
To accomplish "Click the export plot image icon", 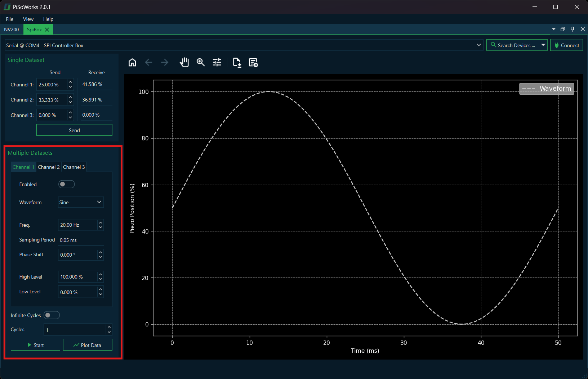I will (x=237, y=62).
